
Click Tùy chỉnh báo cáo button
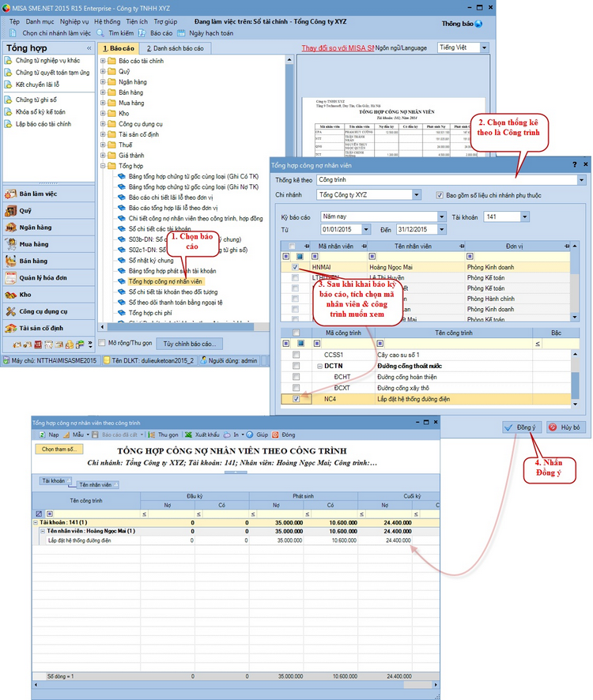190,344
